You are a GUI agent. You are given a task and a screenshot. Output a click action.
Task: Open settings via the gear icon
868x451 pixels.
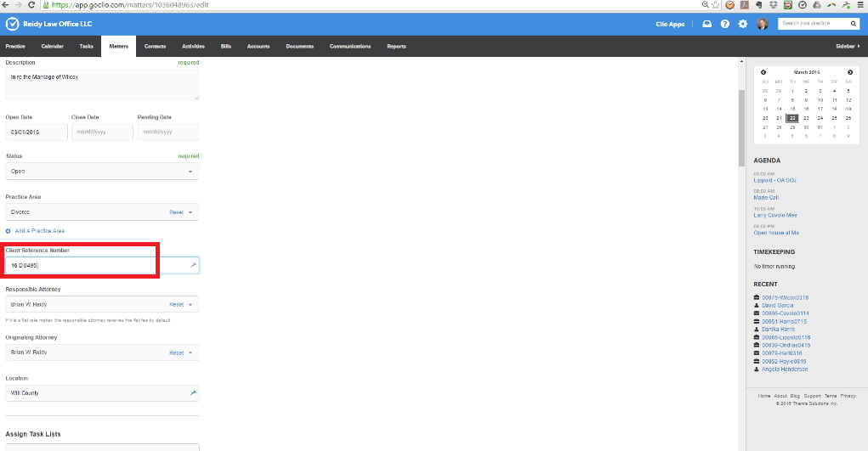click(743, 24)
